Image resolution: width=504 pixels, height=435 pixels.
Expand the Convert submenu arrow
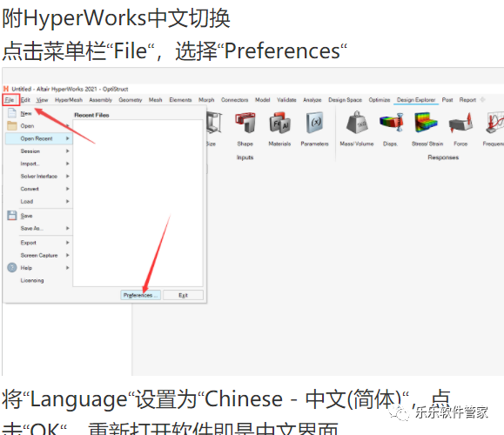tap(68, 189)
